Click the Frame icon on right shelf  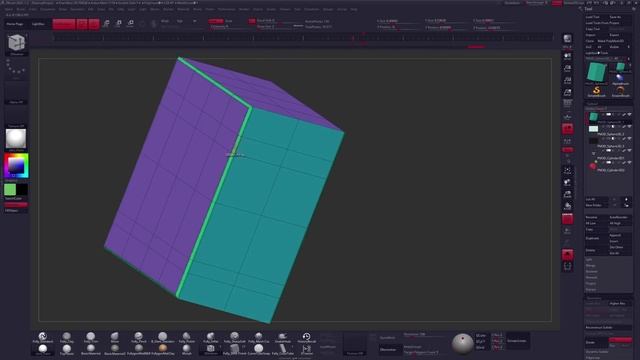(568, 171)
